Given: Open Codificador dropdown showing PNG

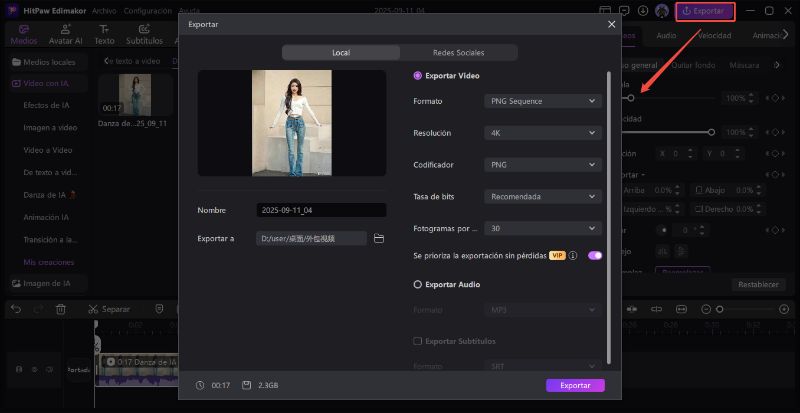Looking at the screenshot, I should coord(543,165).
